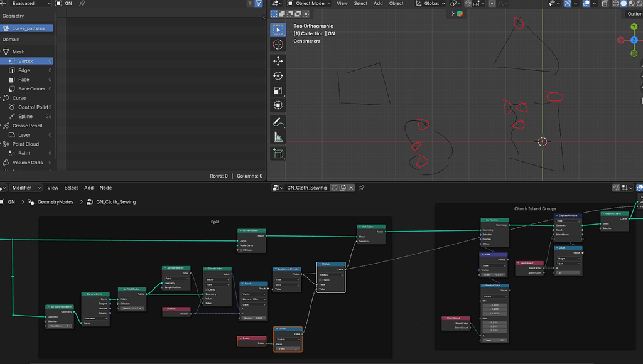Image resolution: width=643 pixels, height=364 pixels.
Task: Click the colorful add-on icon in viewport
Action: pos(460,14)
